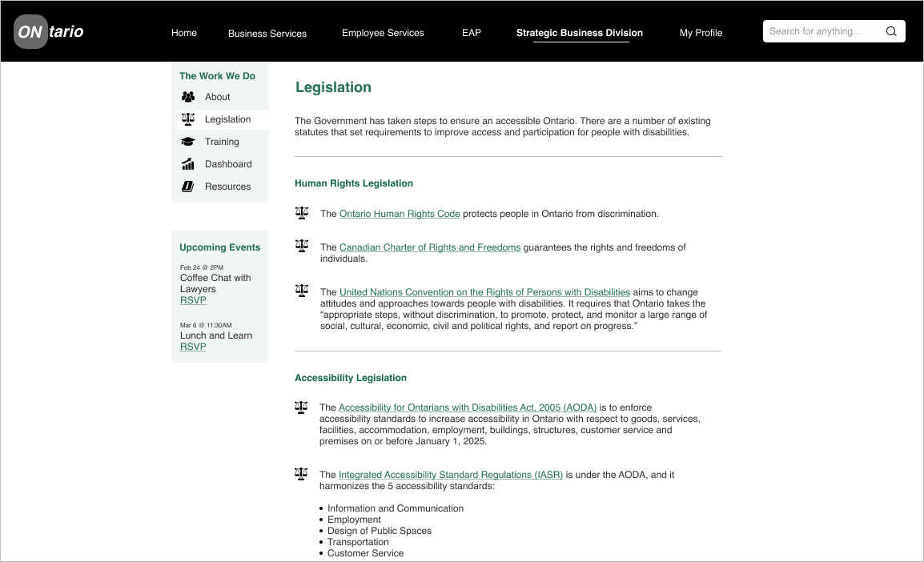
Task: Click the Upcoming Events heading
Action: coord(220,247)
